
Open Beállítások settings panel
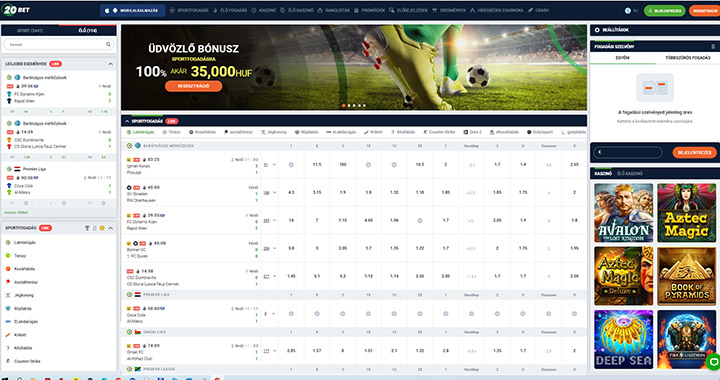[x=612, y=30]
